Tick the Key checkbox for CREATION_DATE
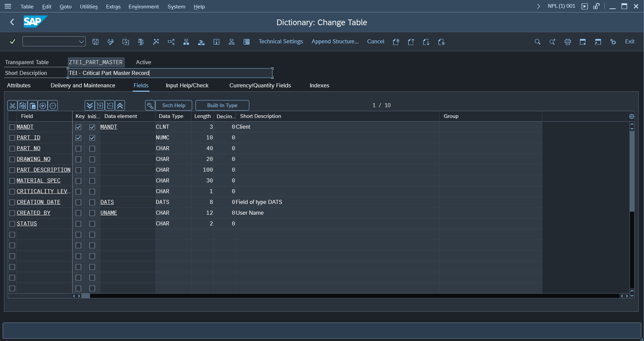The width and height of the screenshot is (644, 341). point(78,202)
